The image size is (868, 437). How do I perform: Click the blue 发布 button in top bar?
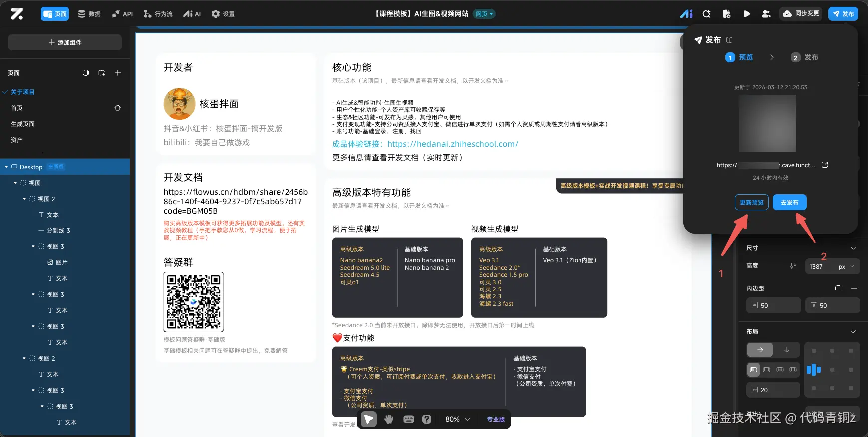tap(843, 14)
